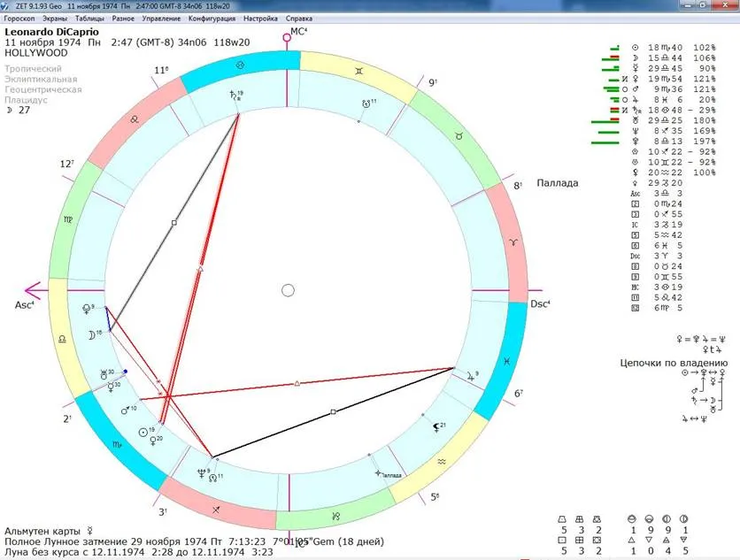This screenshot has width=740, height=560.
Task: Select the Aries sign symbol on the zodiac ring
Action: [512, 241]
